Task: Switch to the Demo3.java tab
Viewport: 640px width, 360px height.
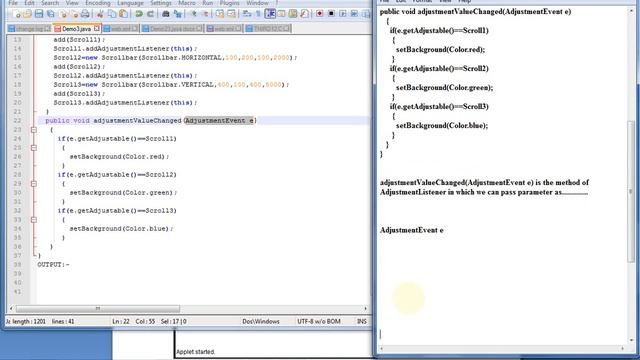Action: coord(76,29)
